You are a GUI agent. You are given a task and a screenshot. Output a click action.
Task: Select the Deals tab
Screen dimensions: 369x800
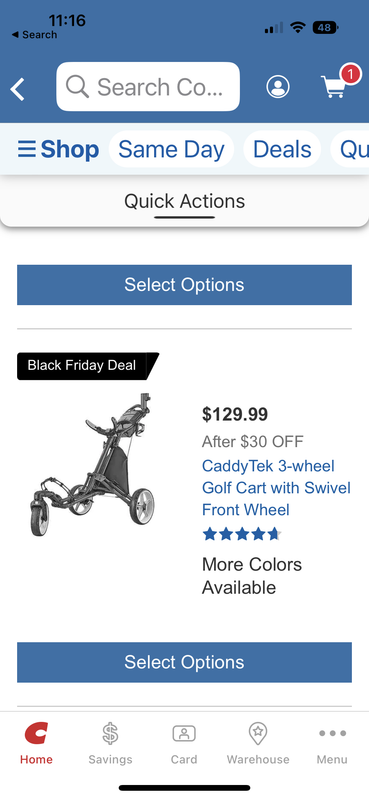tap(282, 149)
